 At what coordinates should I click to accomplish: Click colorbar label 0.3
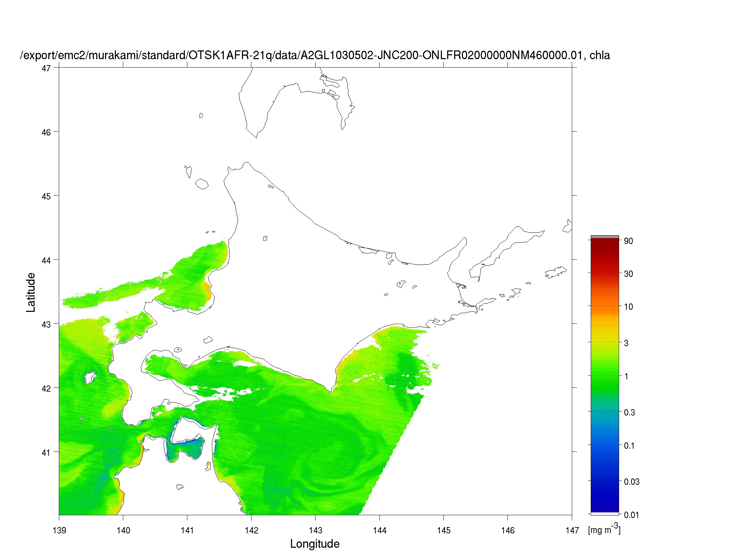click(x=629, y=412)
